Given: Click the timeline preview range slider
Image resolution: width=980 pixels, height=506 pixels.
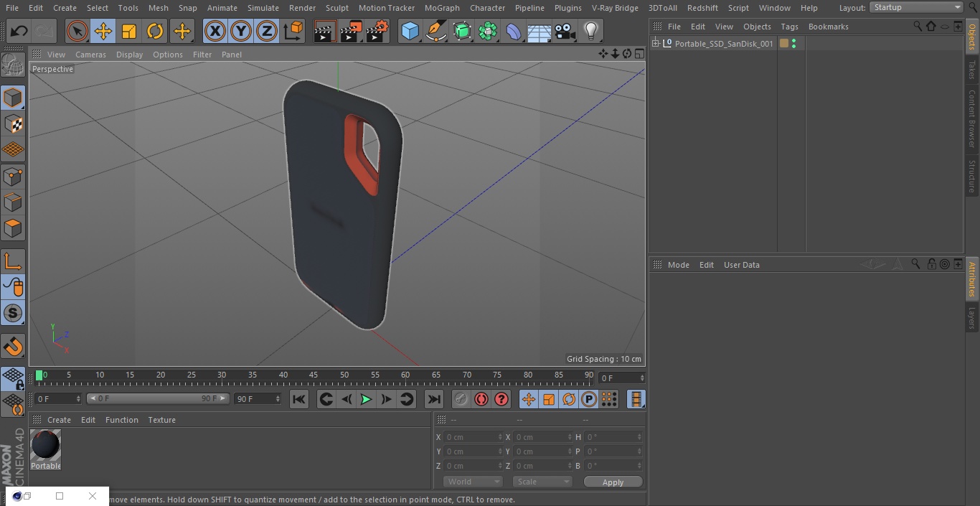Looking at the screenshot, I should coord(158,398).
